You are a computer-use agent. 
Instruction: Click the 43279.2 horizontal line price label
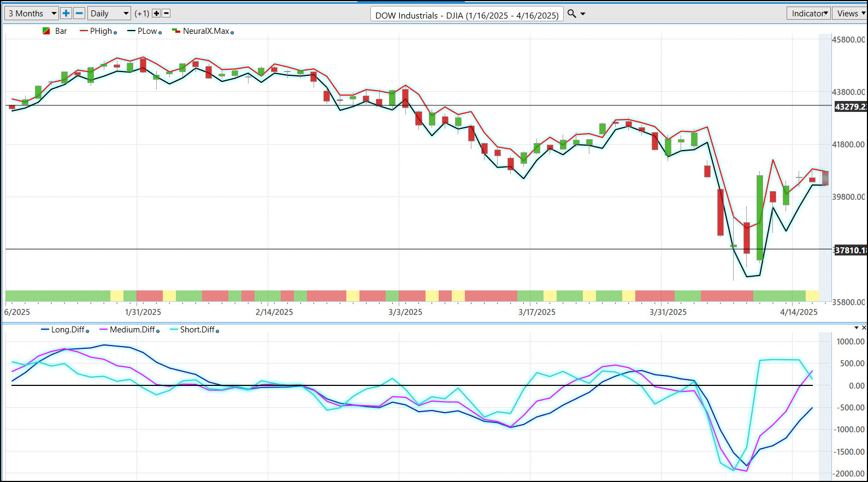coord(851,106)
